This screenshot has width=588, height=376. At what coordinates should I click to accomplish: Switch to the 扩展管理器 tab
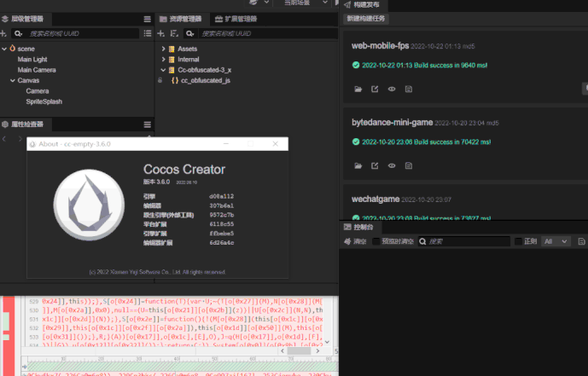(x=236, y=19)
